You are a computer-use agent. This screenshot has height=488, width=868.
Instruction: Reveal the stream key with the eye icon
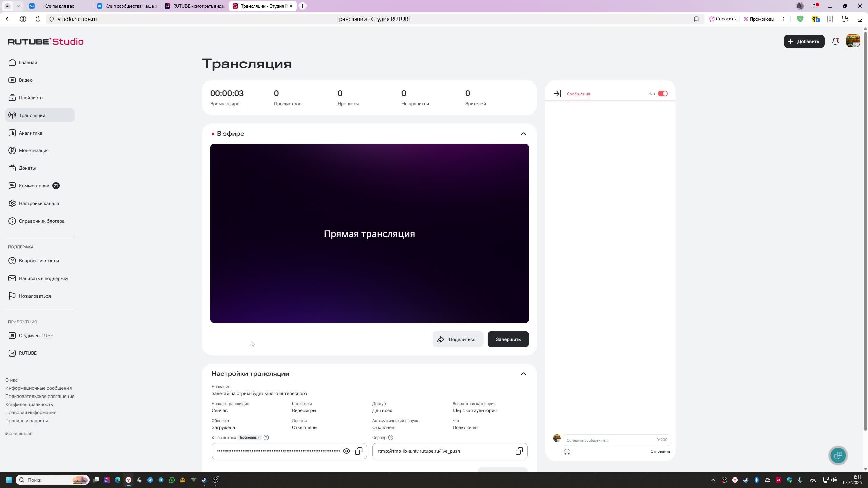[346, 451]
